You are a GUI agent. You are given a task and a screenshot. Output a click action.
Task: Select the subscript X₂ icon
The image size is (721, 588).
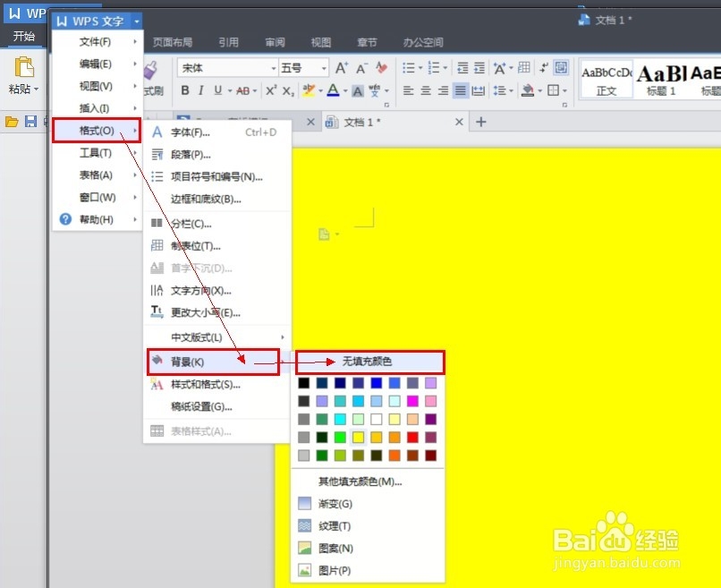288,89
